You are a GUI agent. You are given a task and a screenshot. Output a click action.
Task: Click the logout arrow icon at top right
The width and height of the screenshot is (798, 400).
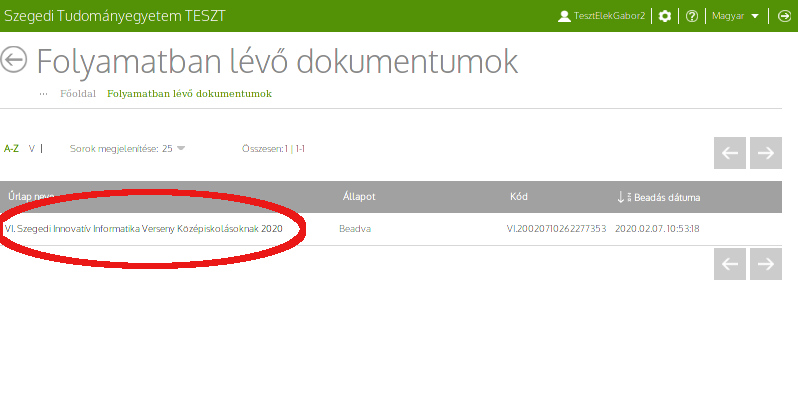click(785, 16)
